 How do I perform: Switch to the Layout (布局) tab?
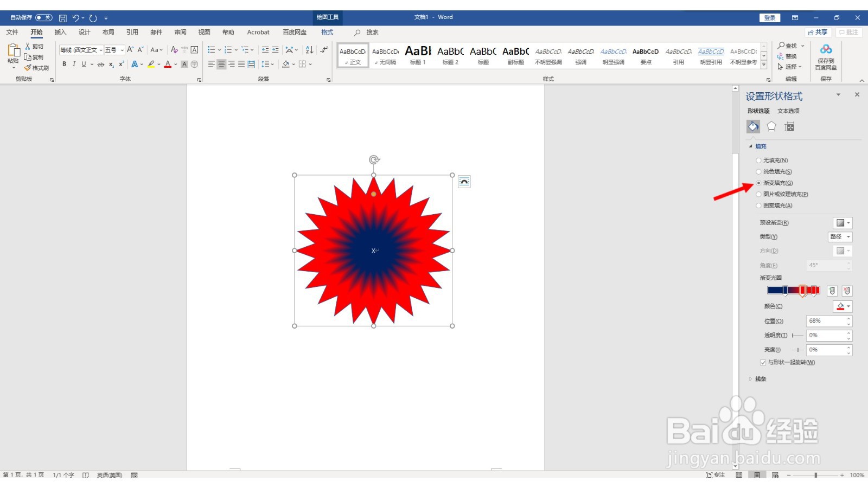(108, 33)
